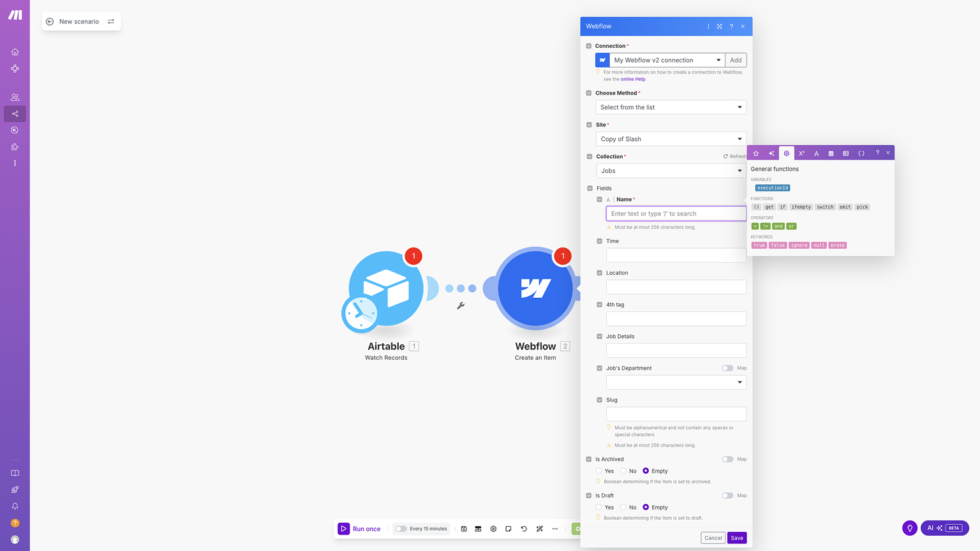Open the more options ellipsis in bottom toolbar
Screen dimensions: 980x551
(x=555, y=529)
